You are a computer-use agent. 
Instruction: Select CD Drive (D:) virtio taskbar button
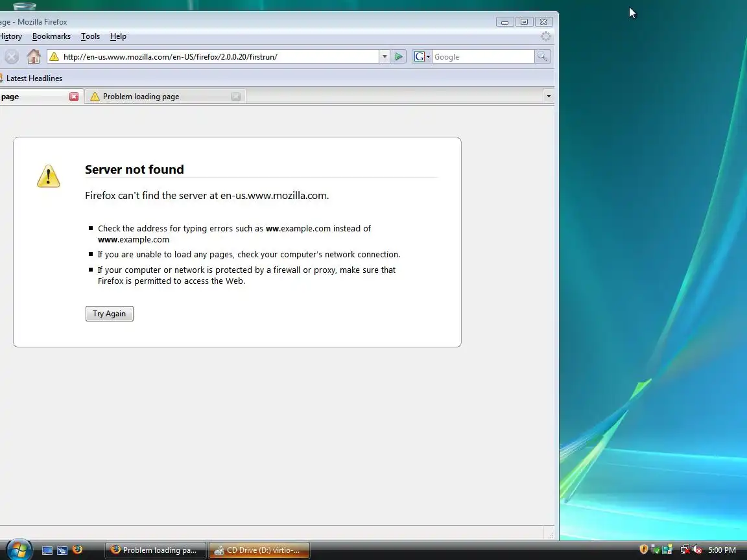coord(259,550)
